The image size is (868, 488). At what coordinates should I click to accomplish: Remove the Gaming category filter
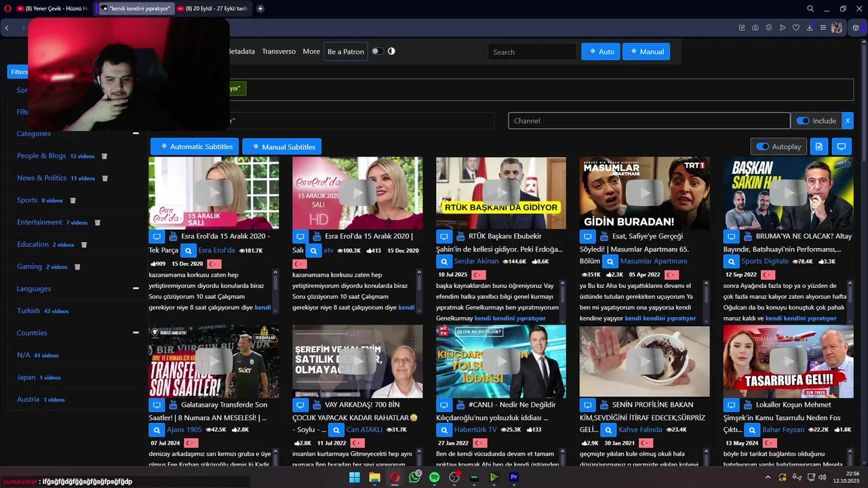[77, 267]
